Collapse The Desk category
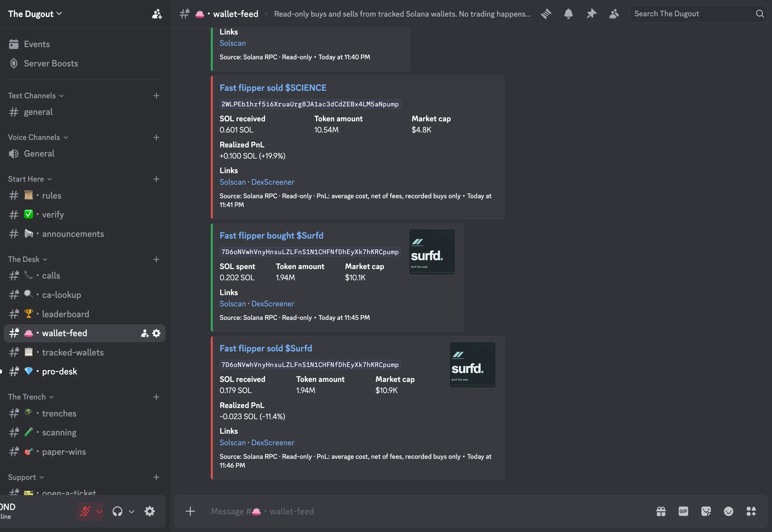 pos(28,260)
